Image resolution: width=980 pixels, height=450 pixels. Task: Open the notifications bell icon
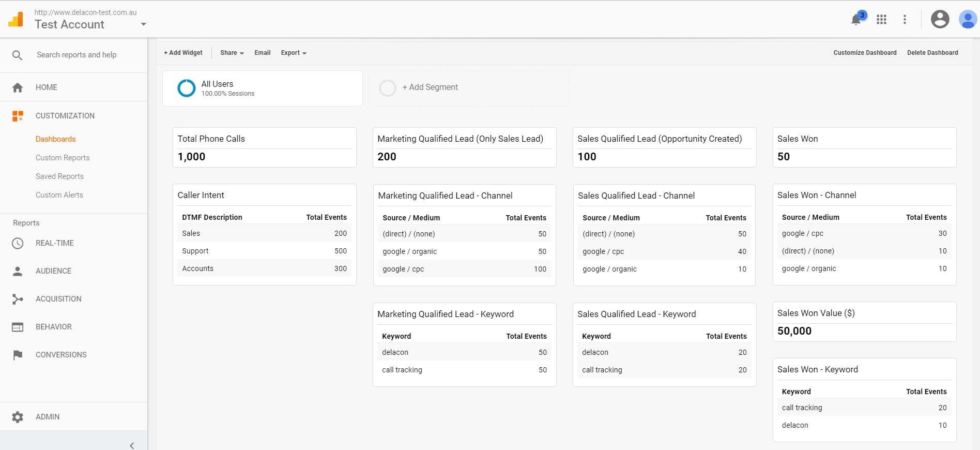(856, 20)
